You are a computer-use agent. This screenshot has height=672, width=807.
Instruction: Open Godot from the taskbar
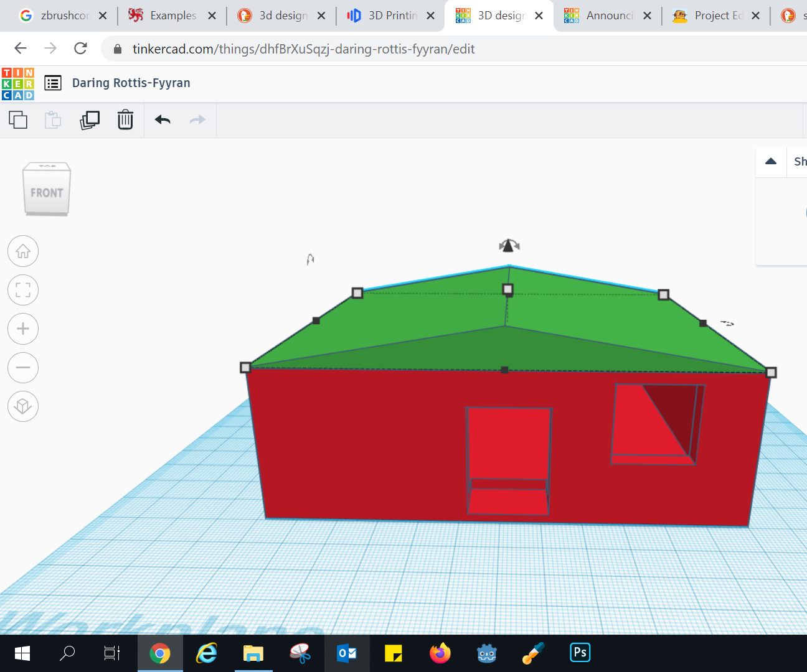486,653
